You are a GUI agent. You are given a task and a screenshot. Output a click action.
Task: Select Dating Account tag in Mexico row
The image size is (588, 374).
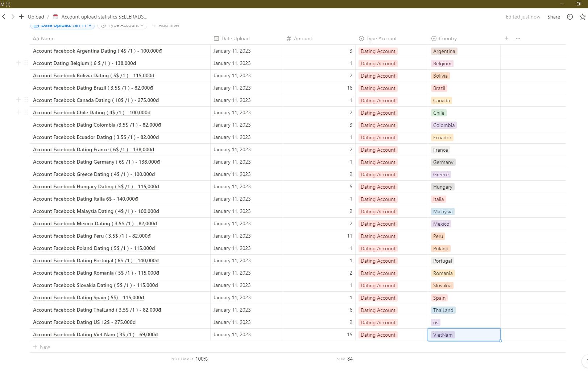point(378,224)
